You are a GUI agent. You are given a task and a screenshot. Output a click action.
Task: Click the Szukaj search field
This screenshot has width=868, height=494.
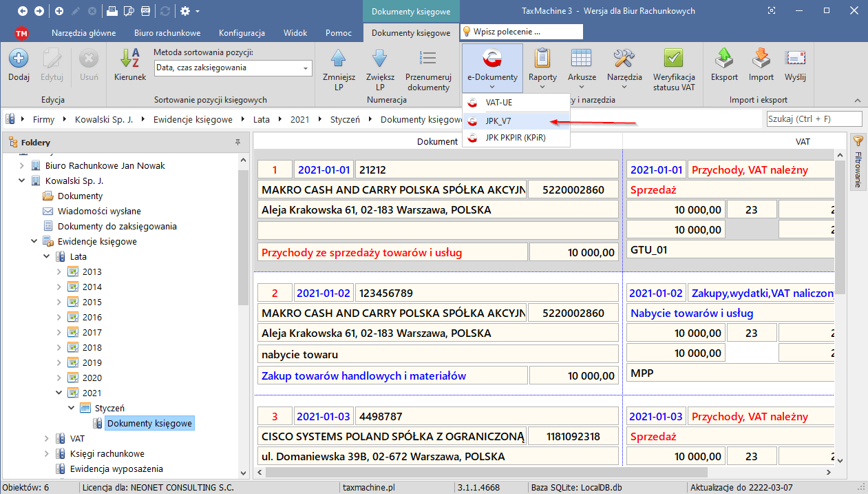coord(814,119)
